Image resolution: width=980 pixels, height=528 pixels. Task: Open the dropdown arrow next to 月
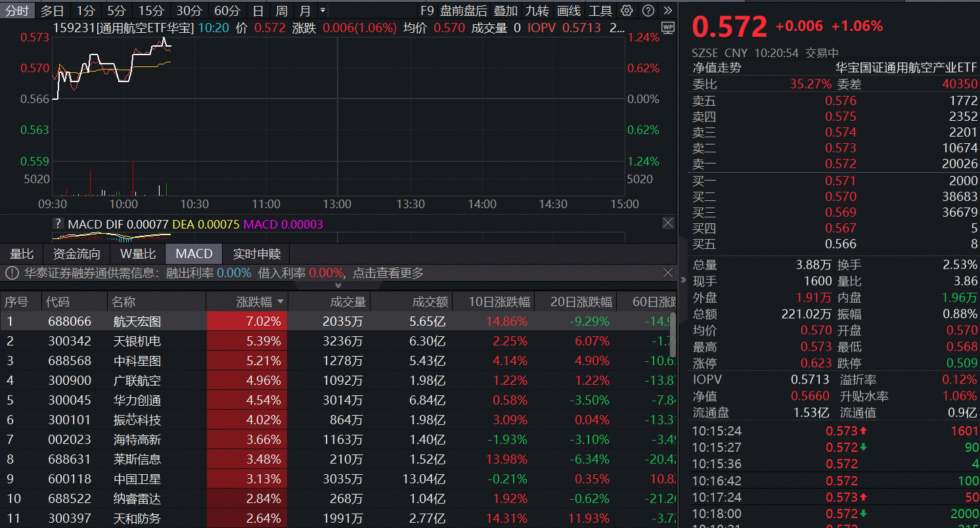tap(323, 11)
